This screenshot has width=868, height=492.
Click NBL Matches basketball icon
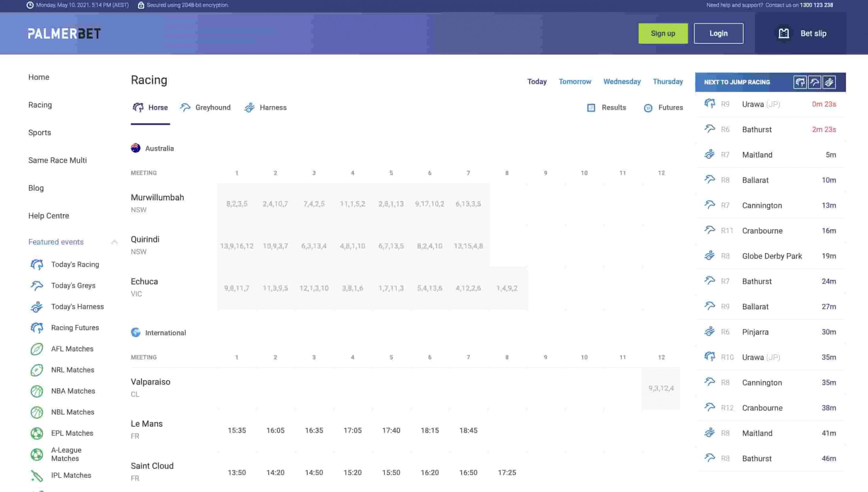[x=37, y=412]
